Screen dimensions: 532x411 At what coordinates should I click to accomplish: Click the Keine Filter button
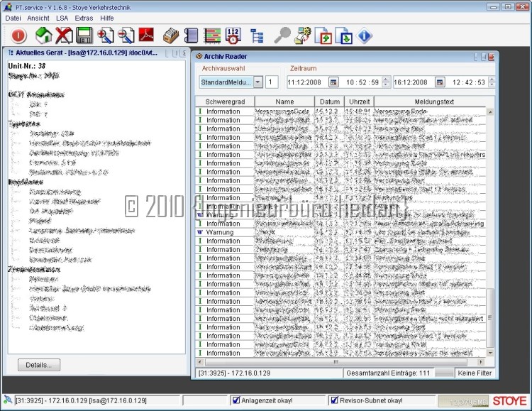pos(475,373)
